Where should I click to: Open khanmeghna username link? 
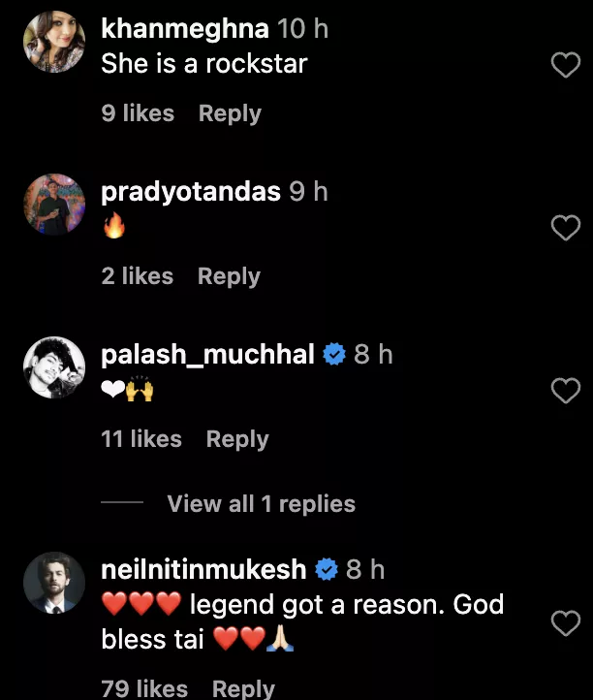tap(184, 29)
